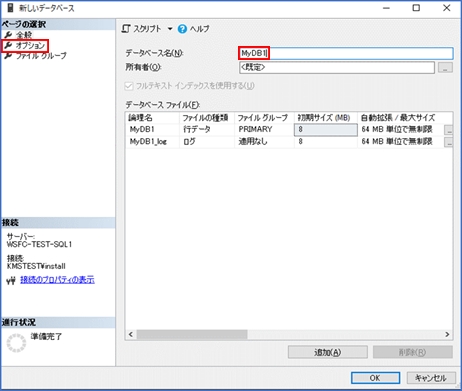Image resolution: width=462 pixels, height=391 pixels.
Task: Click the server name WSFC-TEST-SQL1
Action: click(39, 244)
